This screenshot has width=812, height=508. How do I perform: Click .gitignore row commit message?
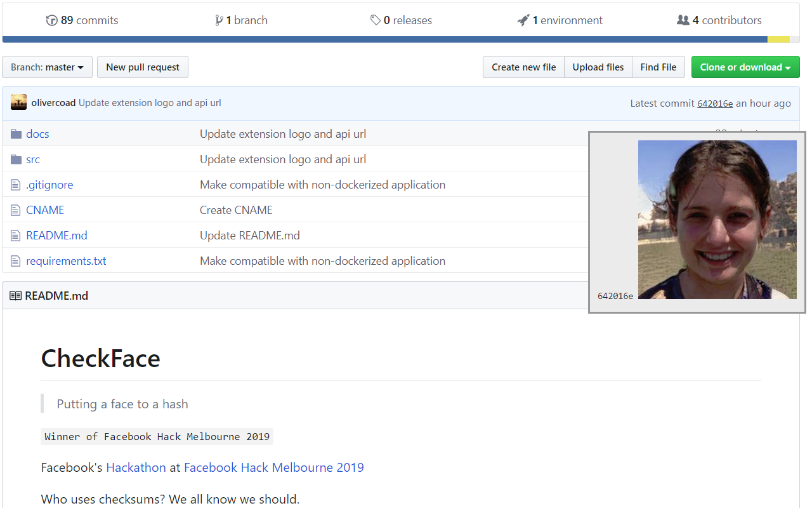(x=322, y=185)
